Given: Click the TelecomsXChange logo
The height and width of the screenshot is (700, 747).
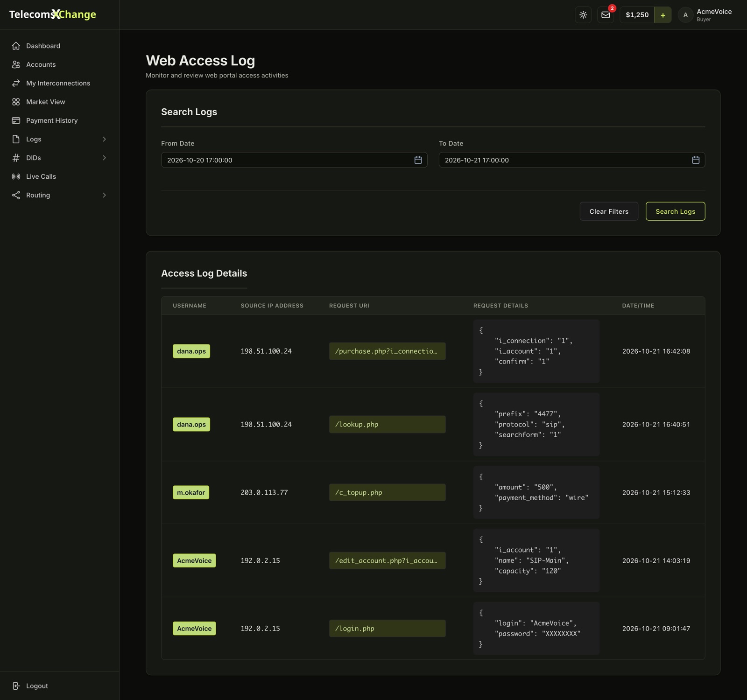Looking at the screenshot, I should 53,14.
